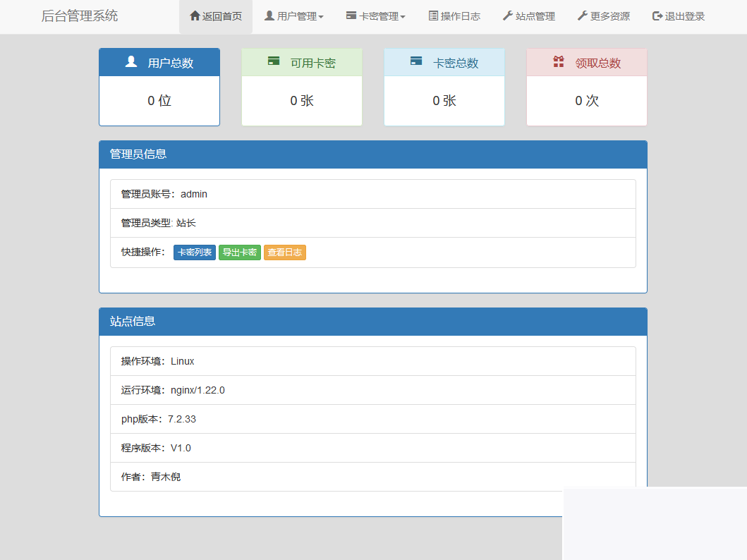Open the 卡密管理 dropdown menu
The image size is (747, 560).
pyautogui.click(x=375, y=16)
